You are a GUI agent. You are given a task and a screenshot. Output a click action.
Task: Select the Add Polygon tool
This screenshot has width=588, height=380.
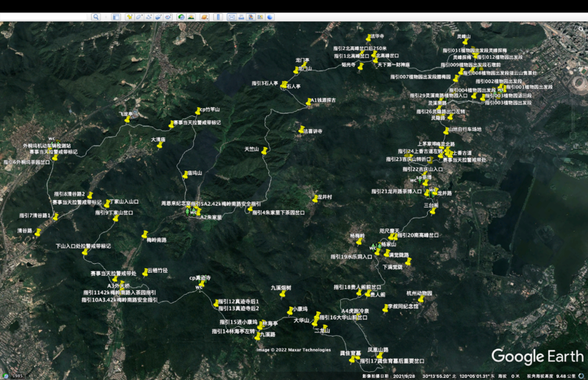tap(139, 16)
